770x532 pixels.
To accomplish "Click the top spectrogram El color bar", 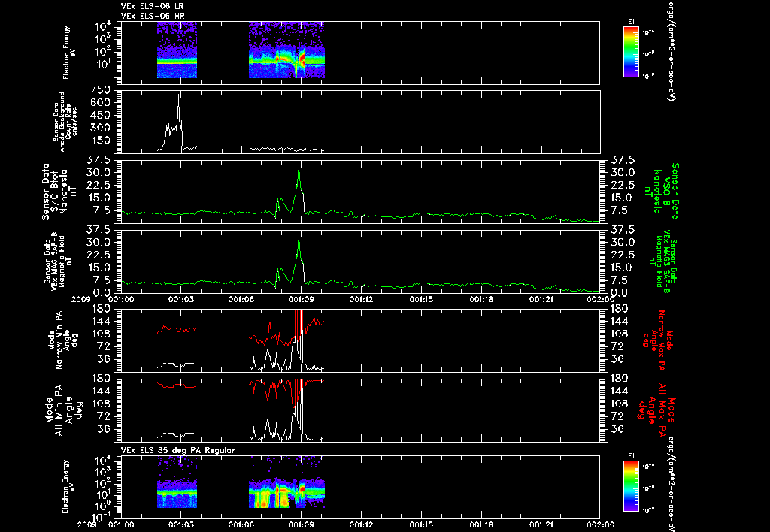I will coord(631,52).
